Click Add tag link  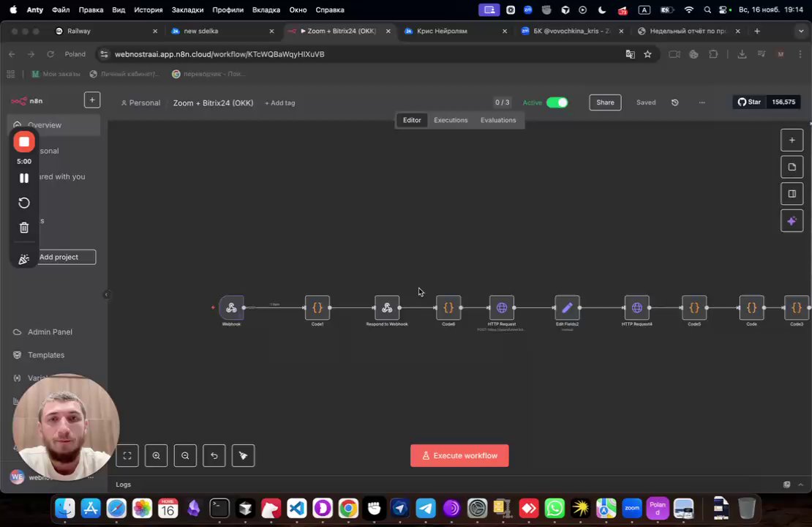point(279,103)
